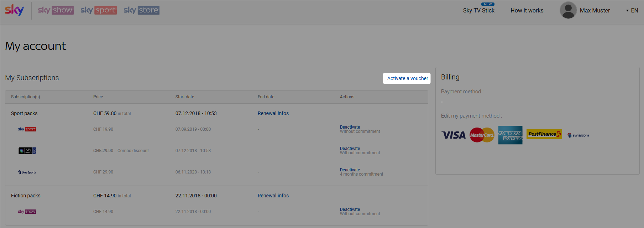644x228 pixels.
Task: Click the Max Muster profile avatar
Action: [x=568, y=10]
